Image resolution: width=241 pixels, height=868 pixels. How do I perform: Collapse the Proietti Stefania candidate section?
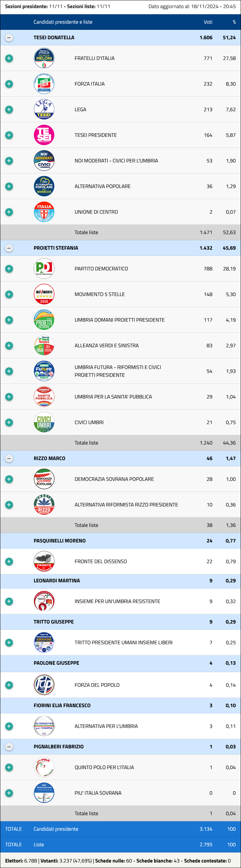pyautogui.click(x=9, y=248)
